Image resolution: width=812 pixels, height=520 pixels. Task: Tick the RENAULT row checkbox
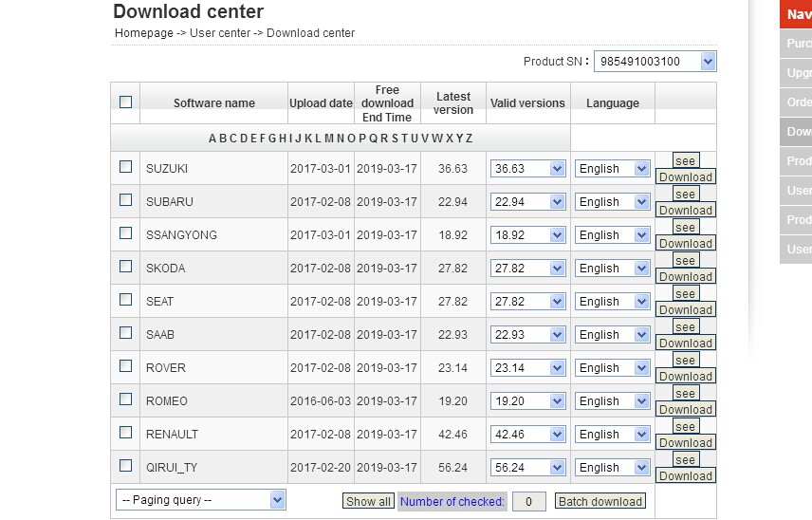tap(125, 433)
